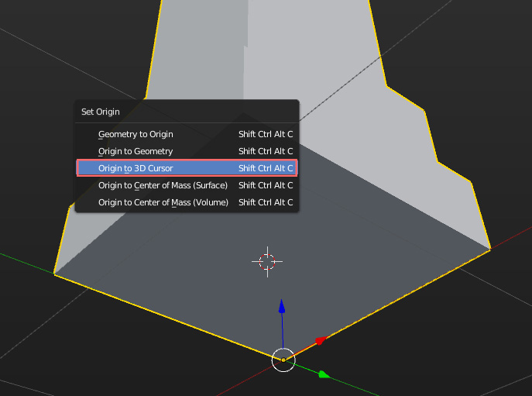Click the red X-axis gizmo arrow
The width and height of the screenshot is (532, 396).
321,340
